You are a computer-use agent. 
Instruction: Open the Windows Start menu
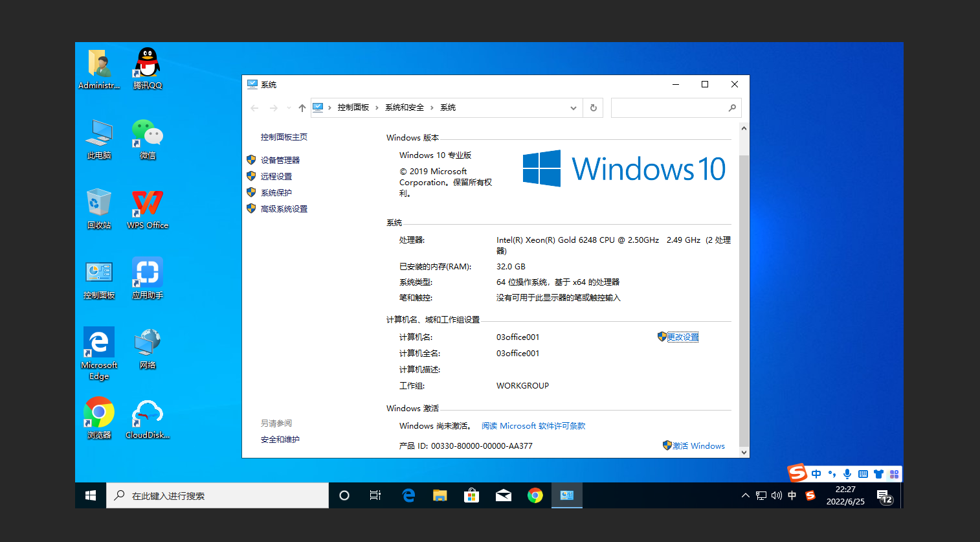pos(91,495)
